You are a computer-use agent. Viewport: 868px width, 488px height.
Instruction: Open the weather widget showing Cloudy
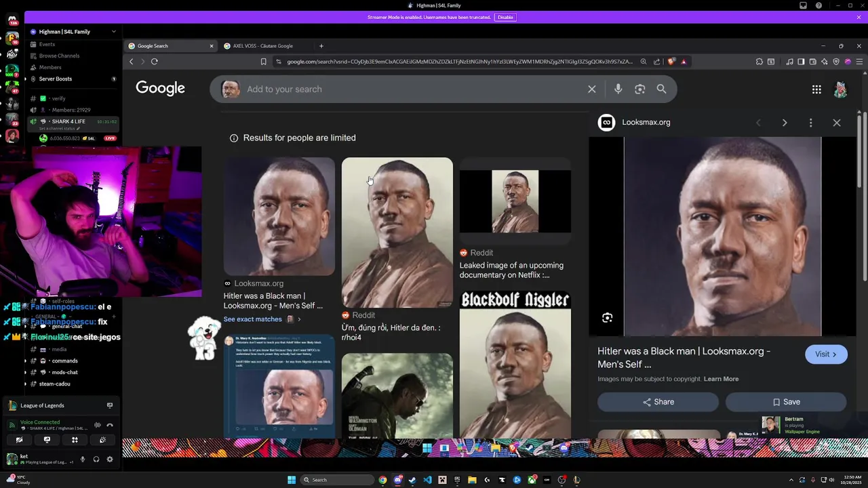click(x=17, y=480)
